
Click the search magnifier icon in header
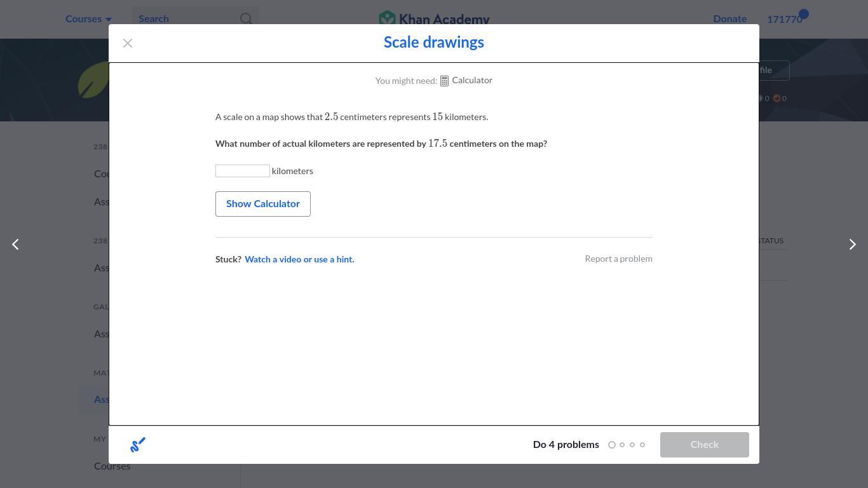pos(246,19)
